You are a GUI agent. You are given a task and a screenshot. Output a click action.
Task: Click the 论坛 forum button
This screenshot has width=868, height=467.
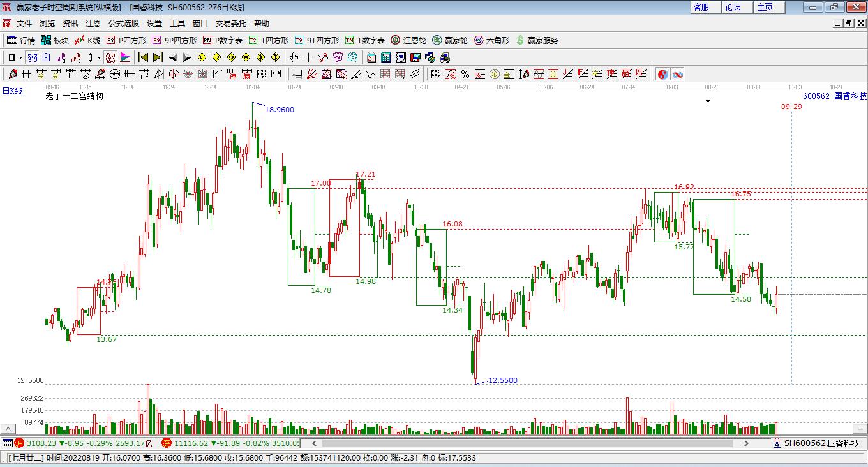tap(737, 7)
